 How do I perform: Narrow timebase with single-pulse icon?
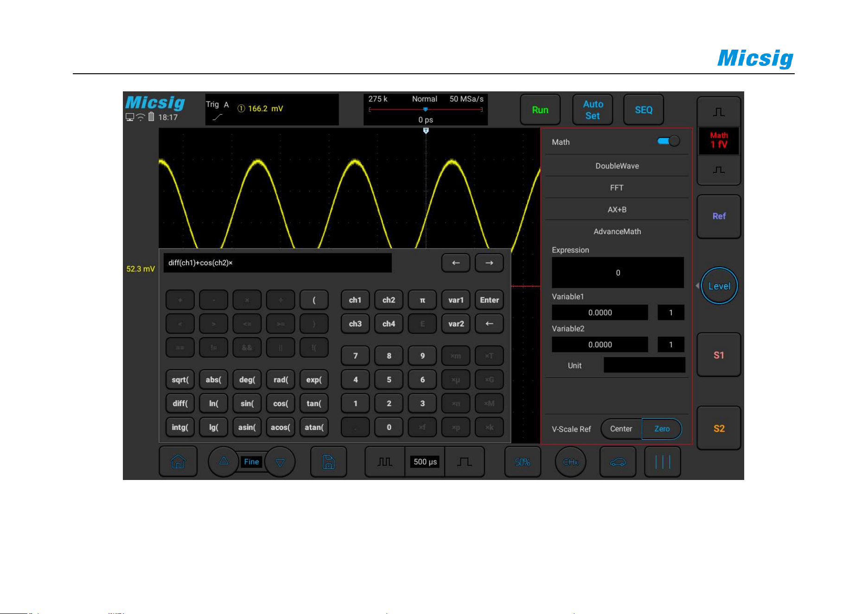[465, 462]
